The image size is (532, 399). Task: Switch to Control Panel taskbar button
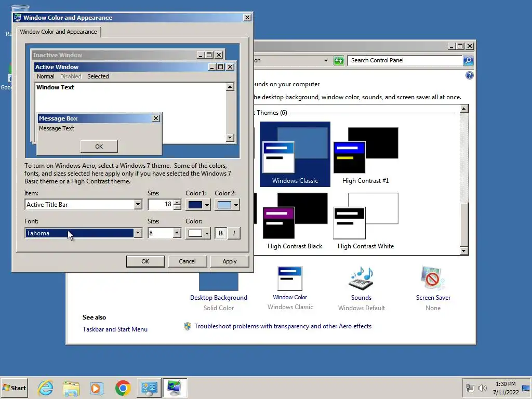tap(149, 388)
